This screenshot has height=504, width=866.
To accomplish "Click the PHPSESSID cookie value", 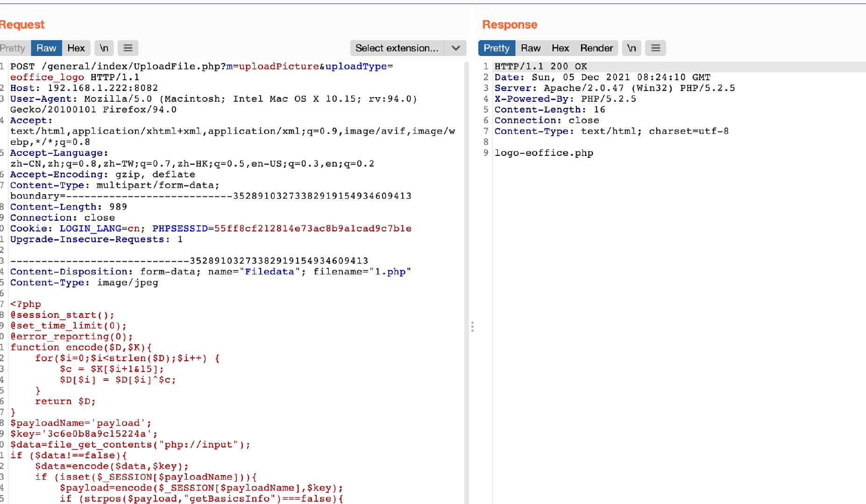I will (312, 229).
